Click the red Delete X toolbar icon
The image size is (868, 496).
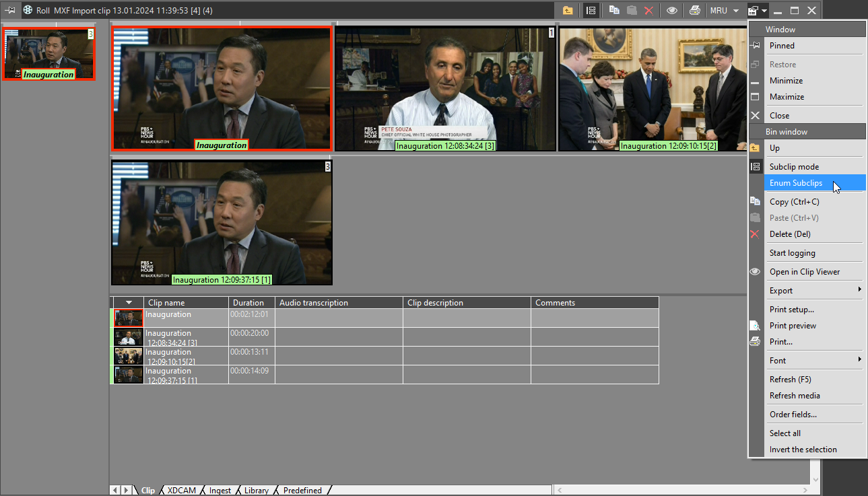[x=648, y=10]
